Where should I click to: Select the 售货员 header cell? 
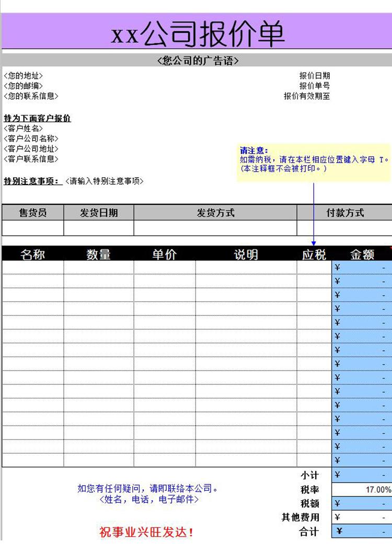pyautogui.click(x=33, y=213)
